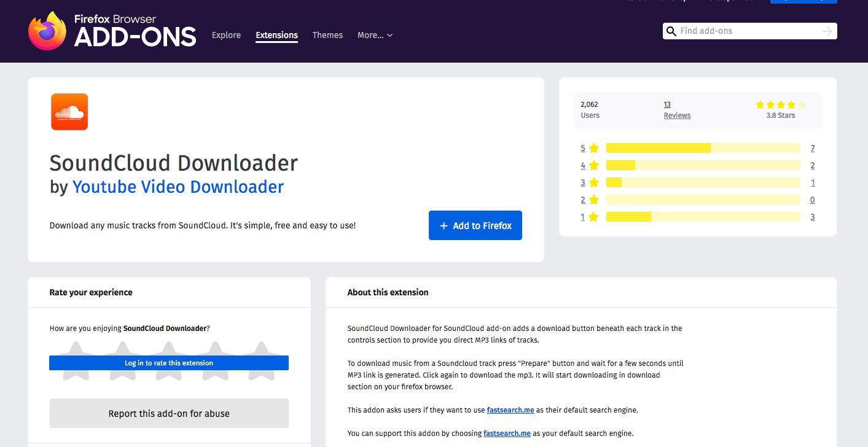Expand the More... dropdown menu
The width and height of the screenshot is (868, 447).
tap(375, 35)
